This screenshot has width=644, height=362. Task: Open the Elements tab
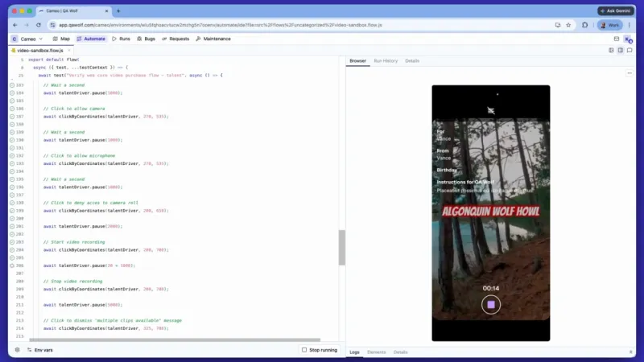tap(376, 352)
